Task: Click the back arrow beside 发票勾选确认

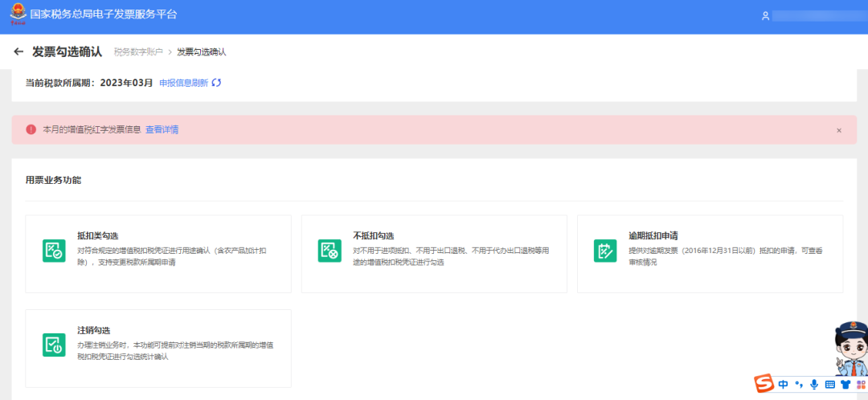Action: [x=18, y=51]
